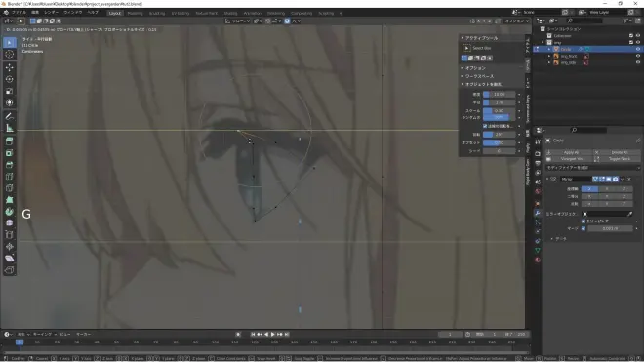Viewport: 644px width, 362px height.
Task: Choose the Shear tool
Action: (10, 259)
